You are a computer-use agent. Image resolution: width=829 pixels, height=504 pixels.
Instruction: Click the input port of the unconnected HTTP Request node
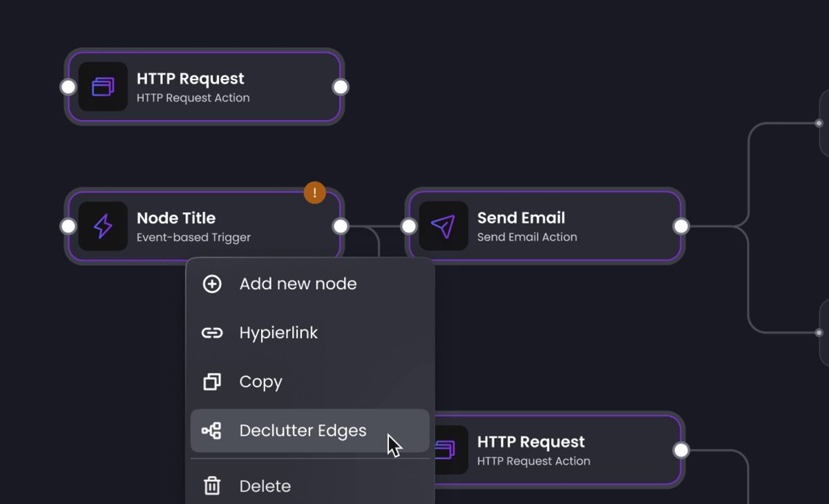click(68, 86)
